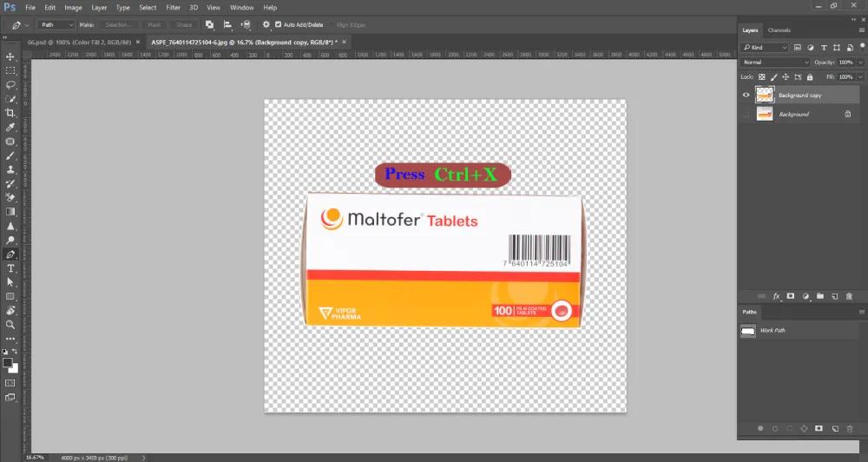Screen dimensions: 868x462
Task: Toggle type layers filter
Action: pos(824,48)
